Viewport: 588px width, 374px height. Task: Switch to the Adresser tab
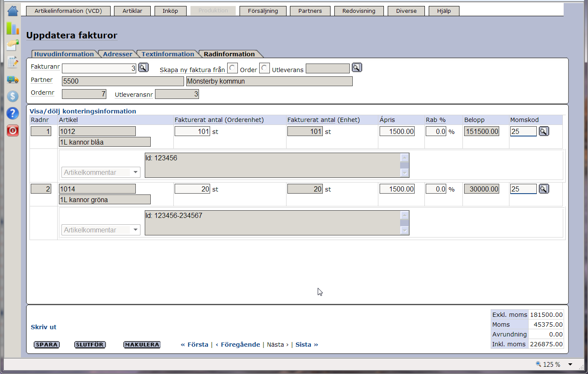(x=117, y=54)
